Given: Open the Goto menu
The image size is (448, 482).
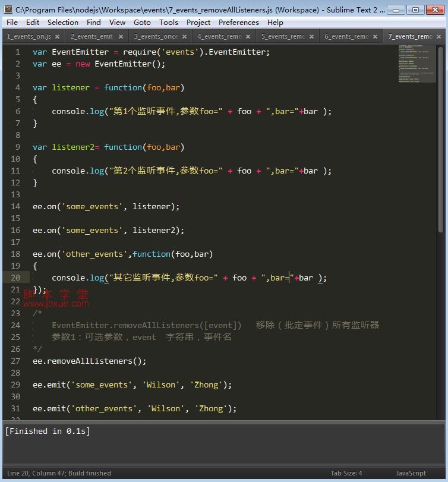Looking at the screenshot, I should click(x=142, y=23).
